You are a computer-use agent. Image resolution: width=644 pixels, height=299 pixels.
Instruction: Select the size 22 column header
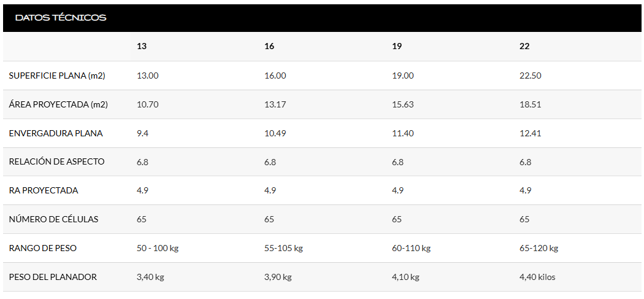pyautogui.click(x=524, y=47)
